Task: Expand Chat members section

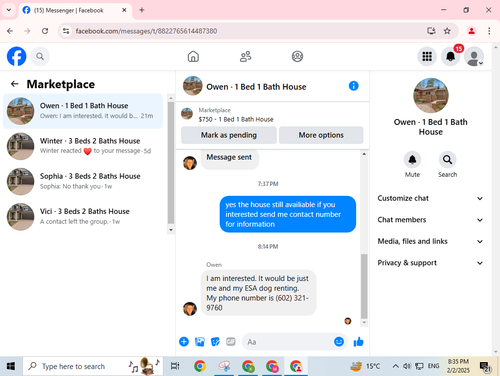Action: (430, 220)
